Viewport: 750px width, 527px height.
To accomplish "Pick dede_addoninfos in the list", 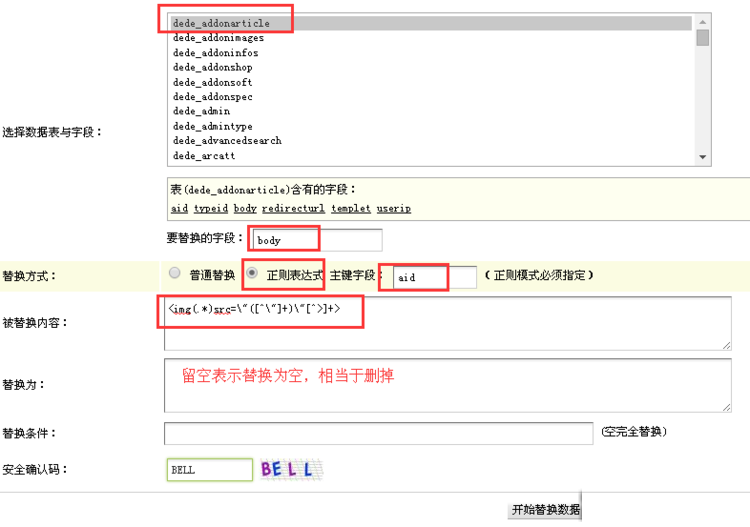I will point(215,53).
